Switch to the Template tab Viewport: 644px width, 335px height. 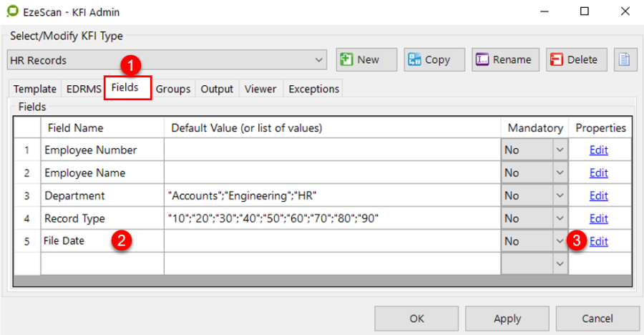click(x=35, y=89)
